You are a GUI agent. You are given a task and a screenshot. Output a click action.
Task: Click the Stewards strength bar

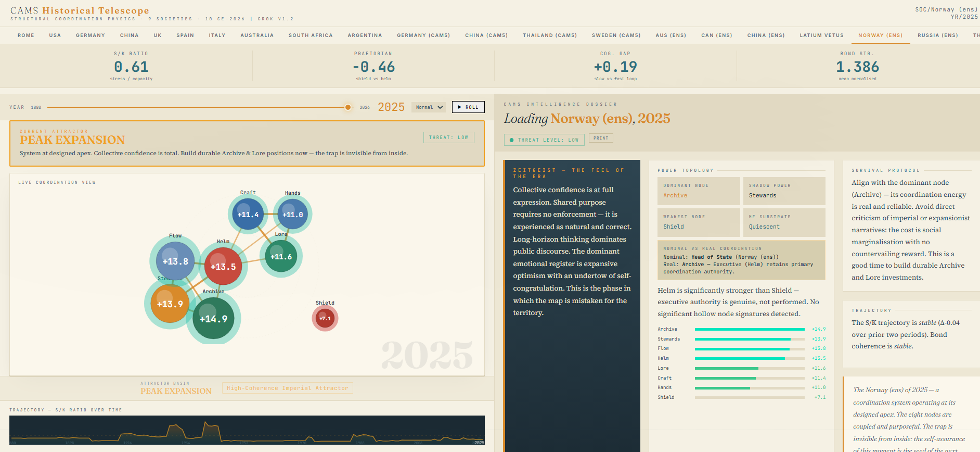[750, 339]
